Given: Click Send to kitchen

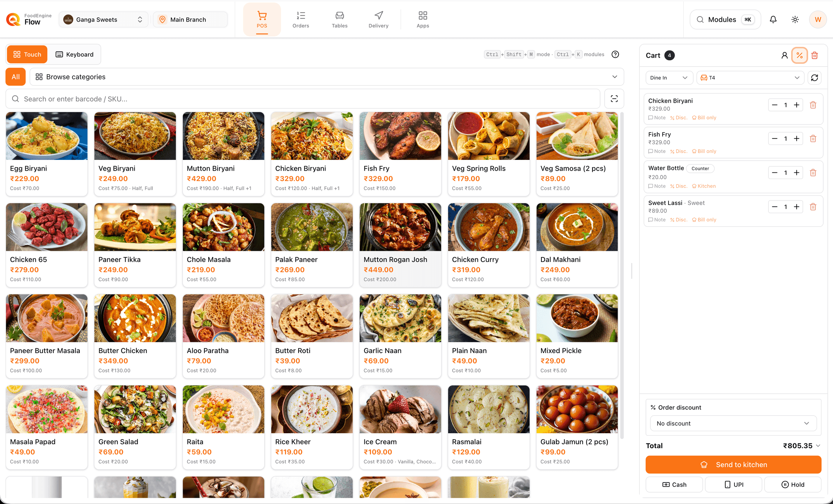Looking at the screenshot, I should tap(733, 465).
